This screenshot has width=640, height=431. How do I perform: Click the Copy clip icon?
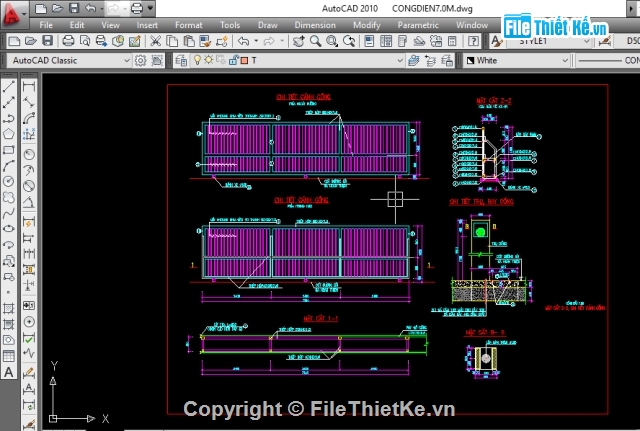172,41
